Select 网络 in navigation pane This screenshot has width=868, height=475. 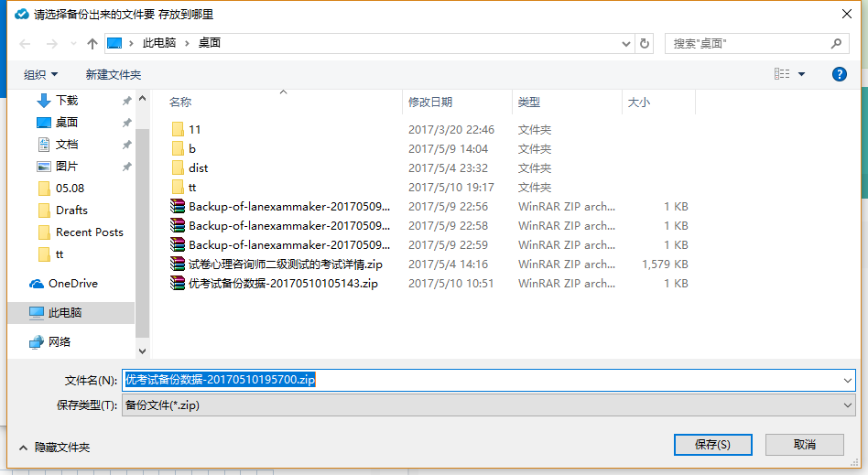click(x=60, y=342)
